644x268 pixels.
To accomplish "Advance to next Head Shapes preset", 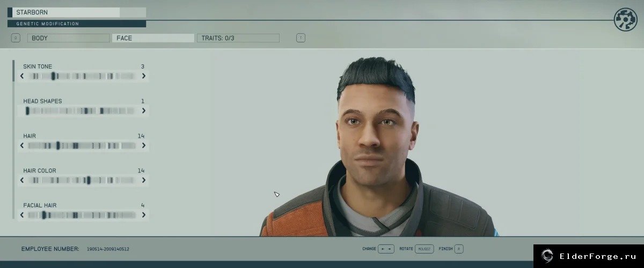I will point(144,111).
